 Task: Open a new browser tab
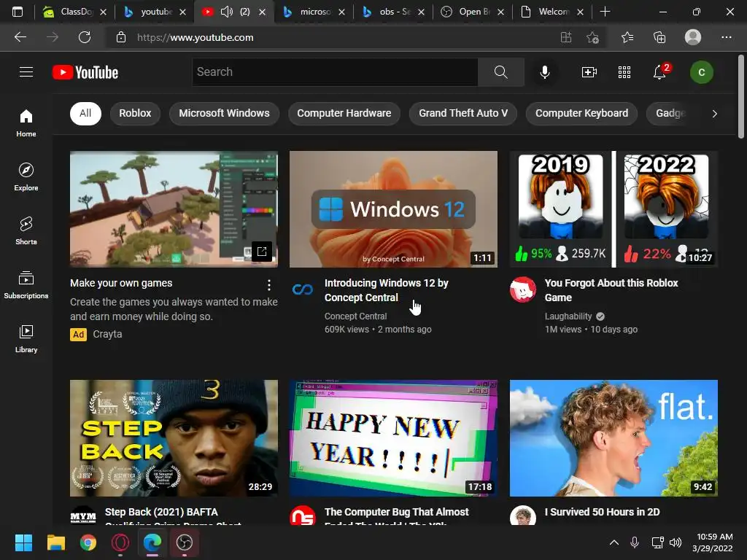click(605, 12)
